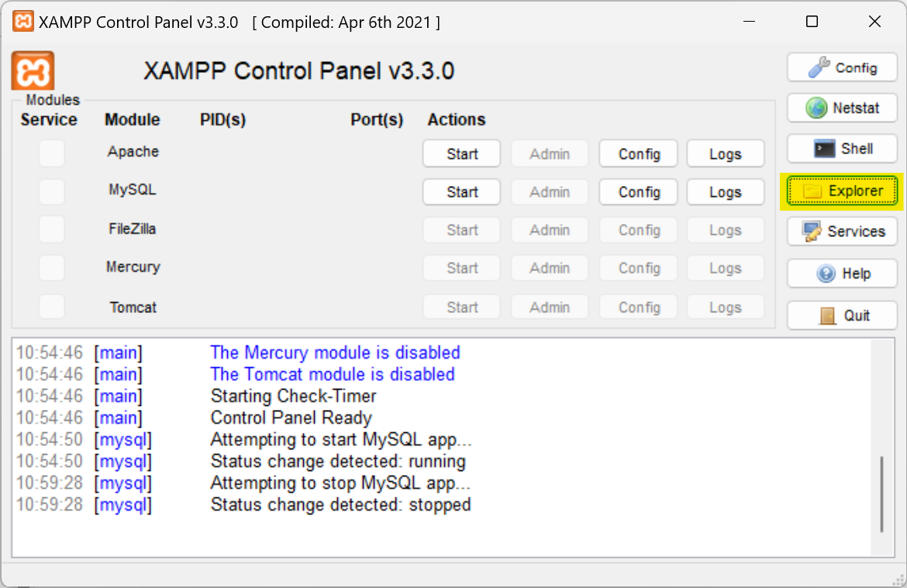Open Netstat with the globe icon

point(842,108)
